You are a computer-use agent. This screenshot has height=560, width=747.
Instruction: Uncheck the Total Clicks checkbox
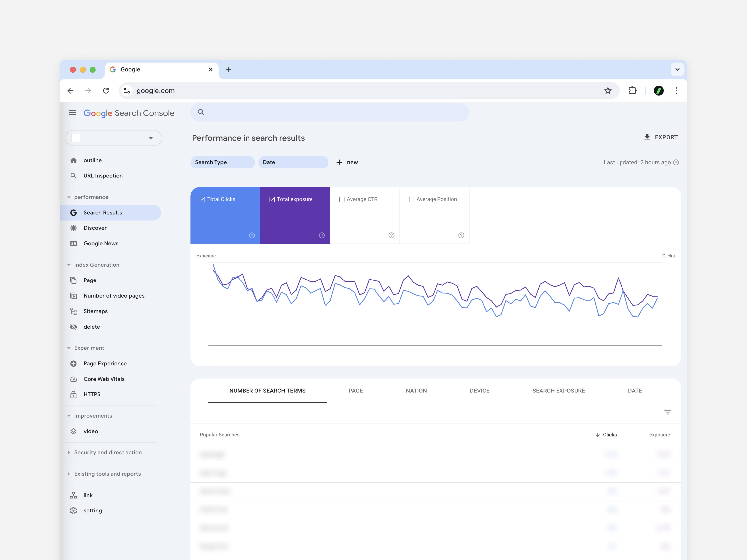point(202,200)
